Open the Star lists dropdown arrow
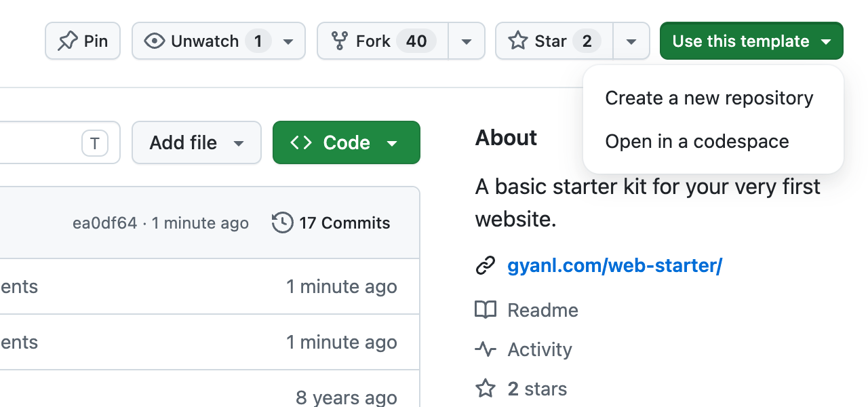868x407 pixels. pos(631,41)
